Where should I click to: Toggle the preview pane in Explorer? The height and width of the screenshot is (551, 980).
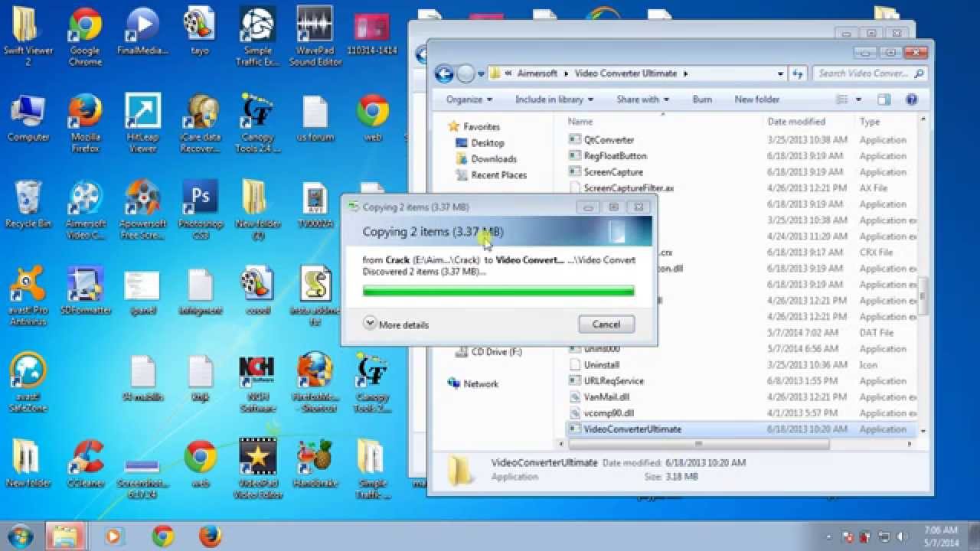pos(884,99)
